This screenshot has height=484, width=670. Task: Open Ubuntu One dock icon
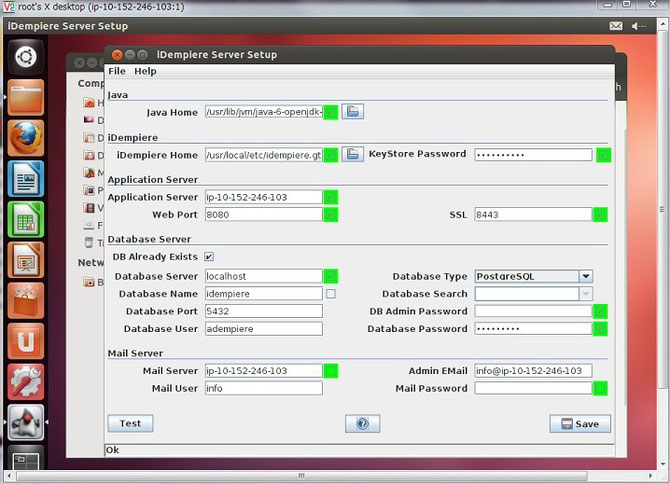[26, 341]
